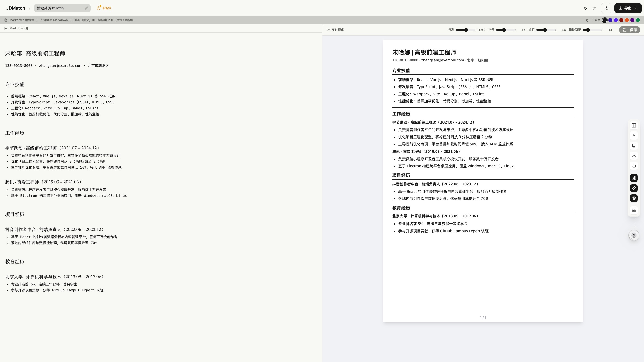Open the layout template icon in floating toolbar
Screen dimensions: 644x362
(x=634, y=125)
